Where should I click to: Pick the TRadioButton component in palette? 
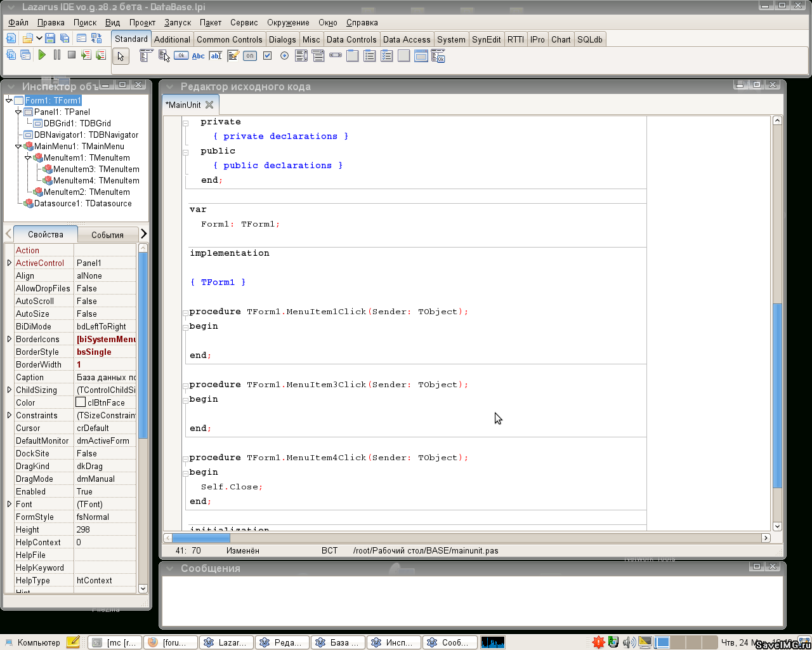pyautogui.click(x=284, y=56)
